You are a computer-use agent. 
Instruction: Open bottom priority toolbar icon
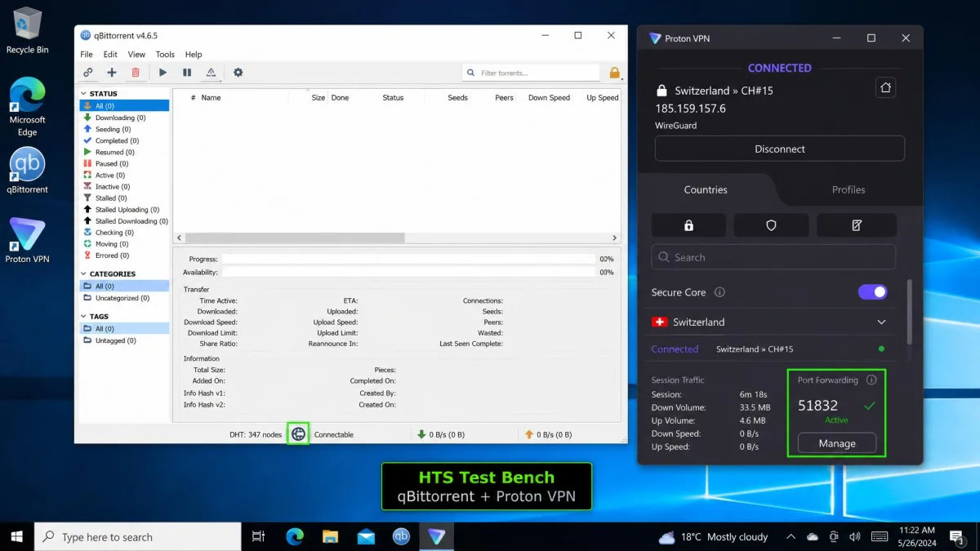tap(211, 73)
